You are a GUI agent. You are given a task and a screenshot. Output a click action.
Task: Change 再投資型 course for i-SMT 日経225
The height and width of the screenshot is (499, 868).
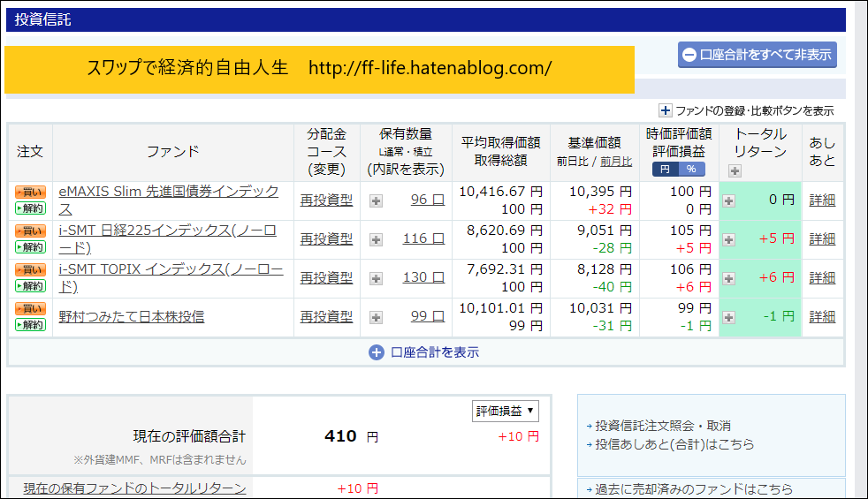pos(326,239)
